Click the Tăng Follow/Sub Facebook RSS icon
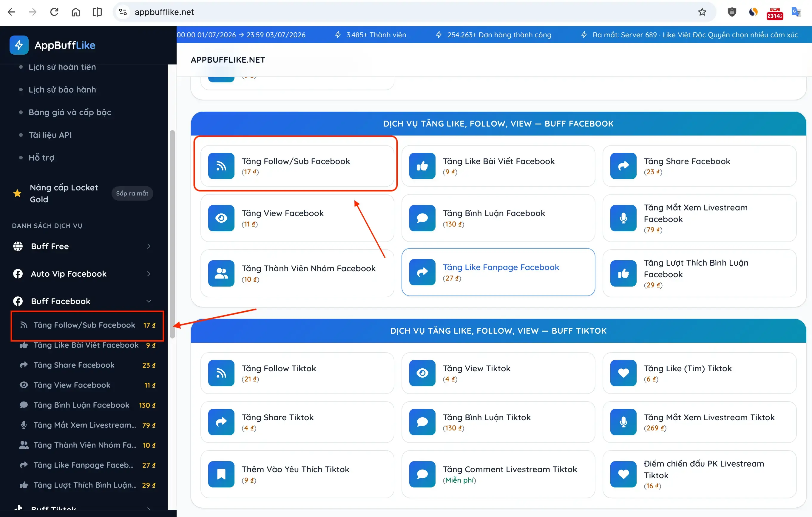This screenshot has height=517, width=812. [x=221, y=166]
